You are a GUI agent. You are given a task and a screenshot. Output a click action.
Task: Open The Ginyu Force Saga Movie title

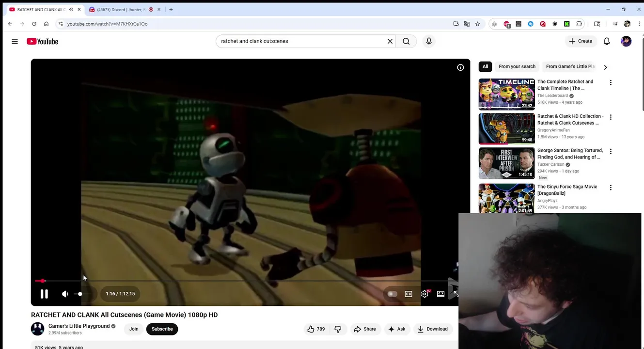567,190
